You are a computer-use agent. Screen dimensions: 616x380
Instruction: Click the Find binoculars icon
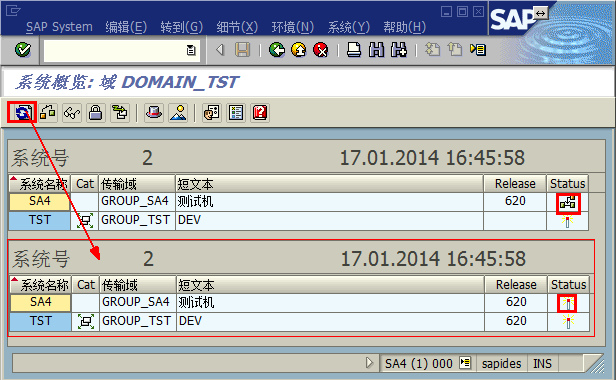[376, 50]
